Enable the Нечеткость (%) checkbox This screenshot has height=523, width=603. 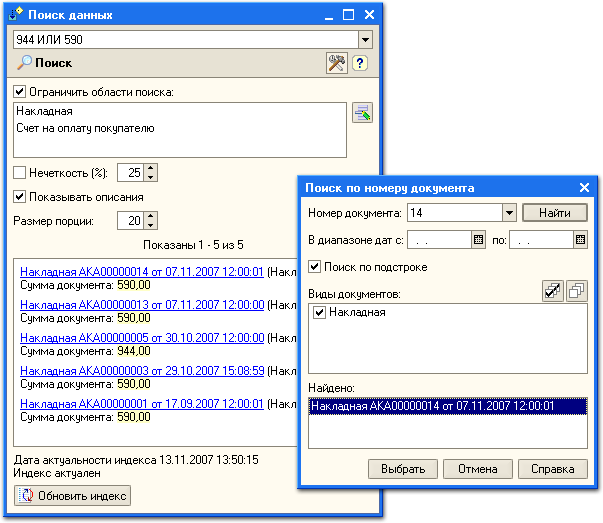(20, 172)
